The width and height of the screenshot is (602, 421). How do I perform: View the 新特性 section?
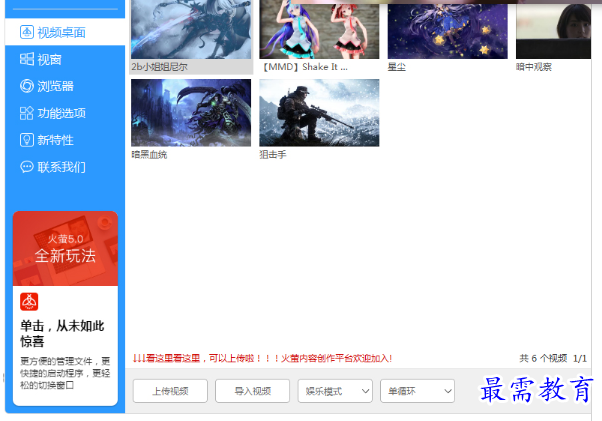coord(65,140)
